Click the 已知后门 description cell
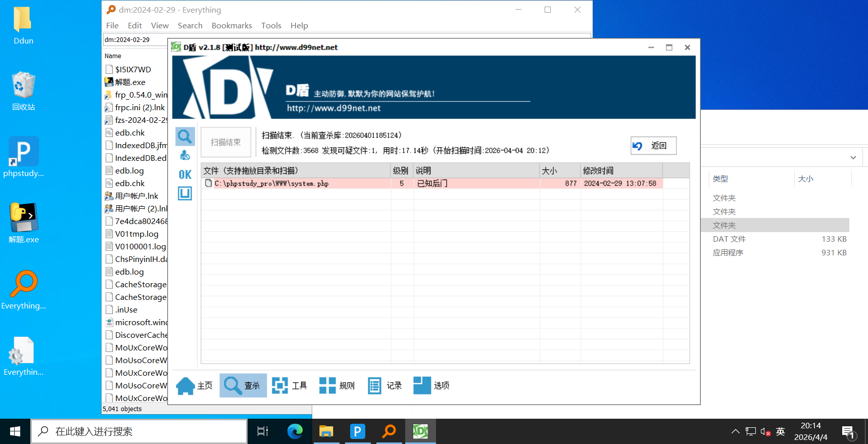This screenshot has width=868, height=444. (432, 184)
